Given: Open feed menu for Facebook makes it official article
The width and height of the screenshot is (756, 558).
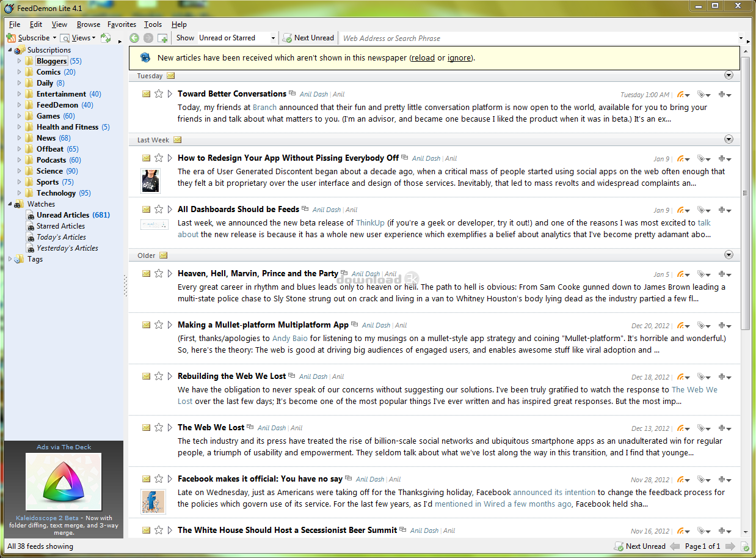Looking at the screenshot, I should tap(683, 480).
